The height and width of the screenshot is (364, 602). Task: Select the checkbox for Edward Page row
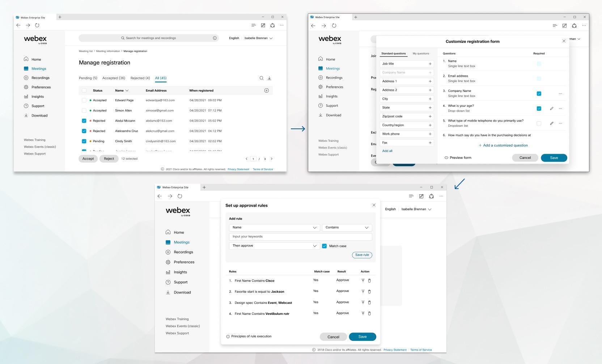tap(84, 100)
